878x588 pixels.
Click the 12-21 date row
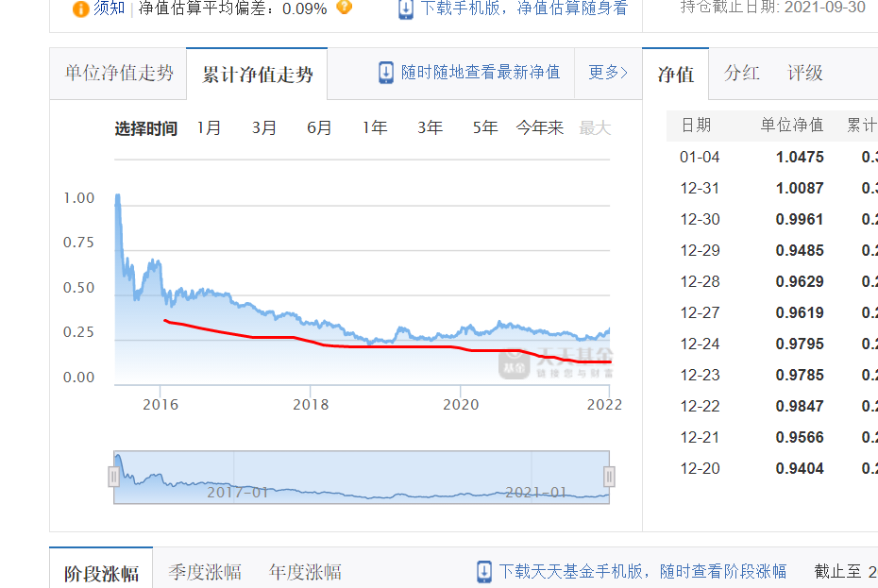pos(700,437)
